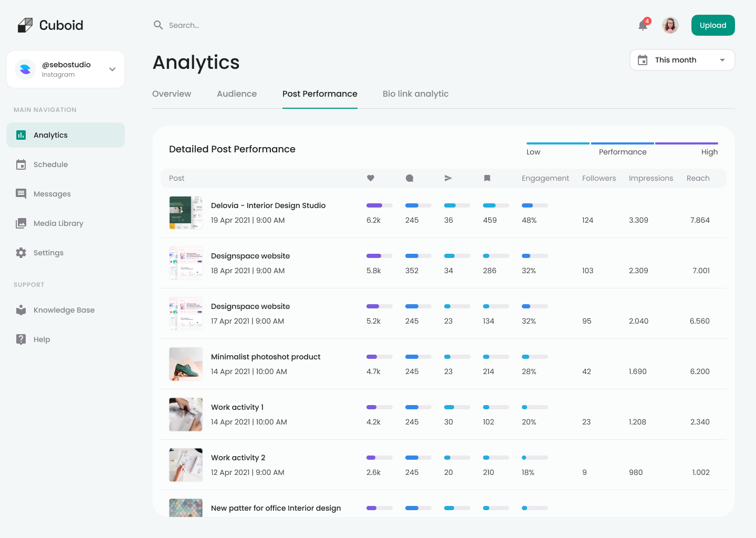This screenshot has height=538, width=756.
Task: Click the green Upload button
Action: pos(713,25)
